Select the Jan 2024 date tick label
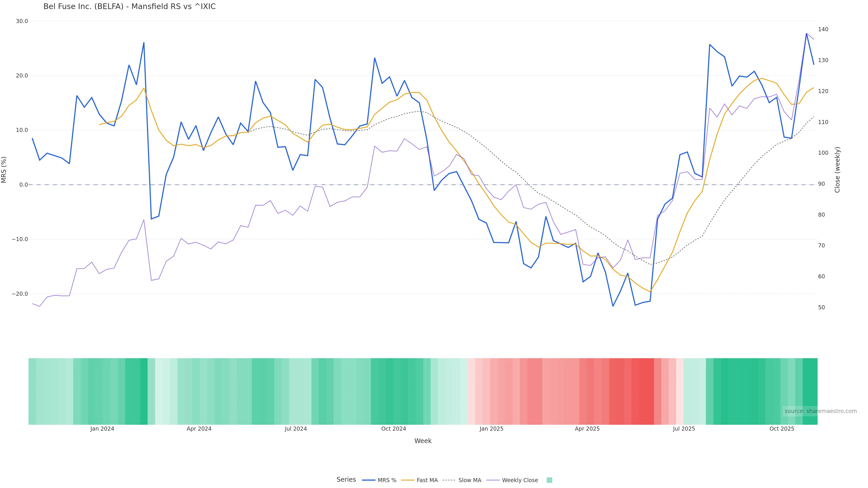This screenshot has height=488, width=868. [x=102, y=429]
